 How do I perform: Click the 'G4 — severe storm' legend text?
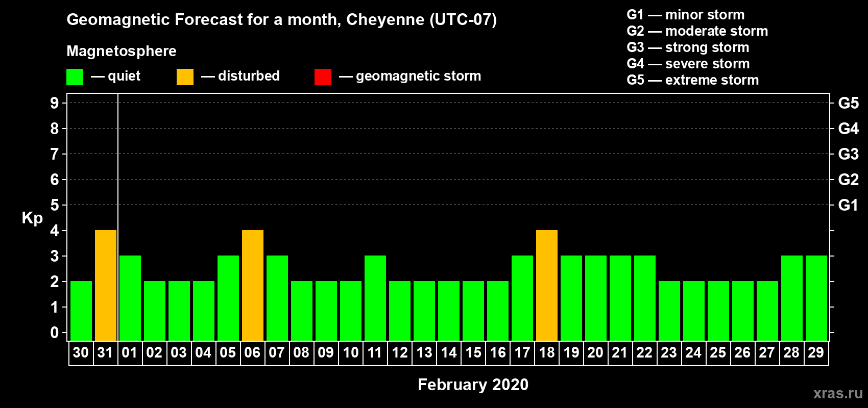click(688, 64)
